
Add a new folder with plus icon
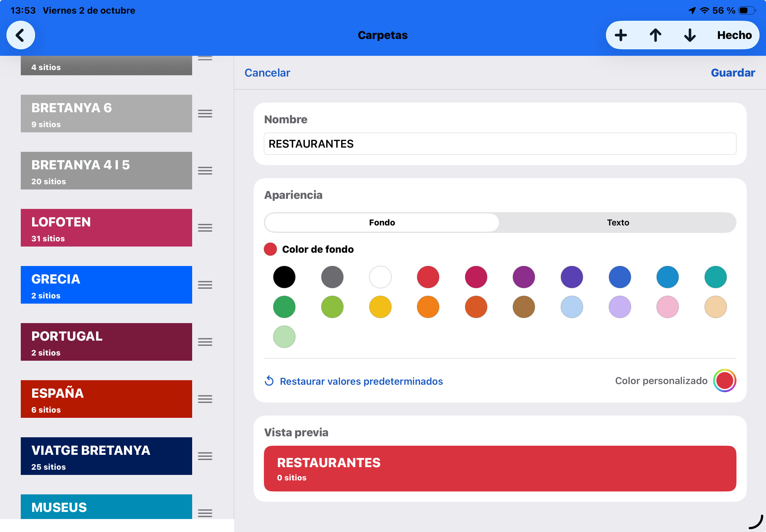(621, 35)
